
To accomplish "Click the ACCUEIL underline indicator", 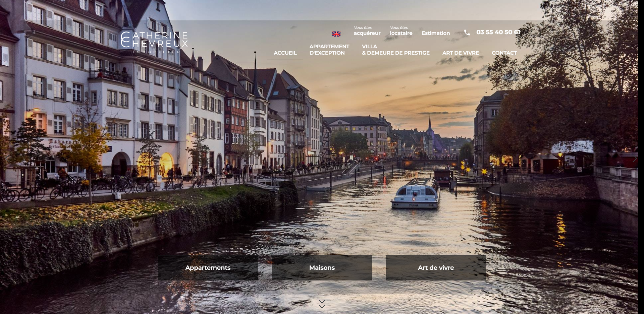I will [x=285, y=59].
